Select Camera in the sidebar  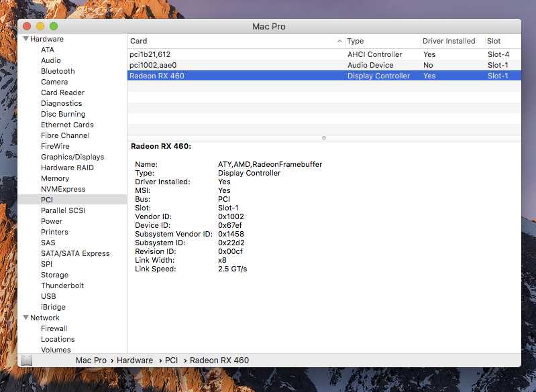(x=54, y=82)
